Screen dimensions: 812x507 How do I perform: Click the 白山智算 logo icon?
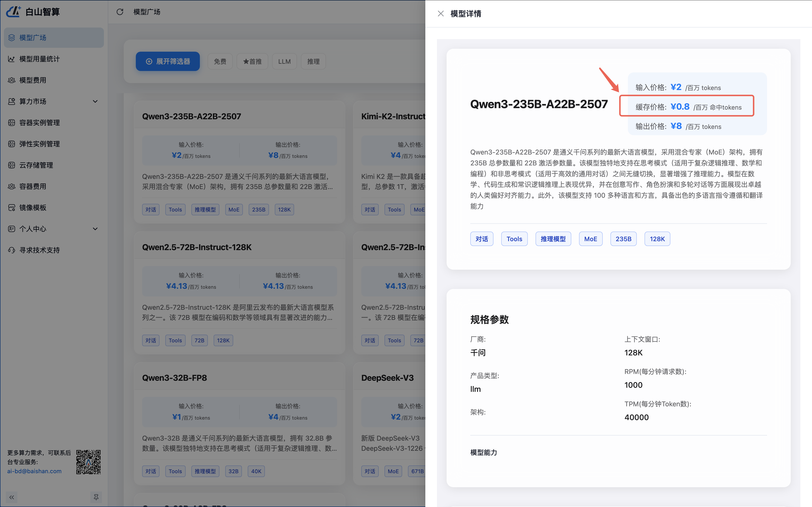pos(14,11)
